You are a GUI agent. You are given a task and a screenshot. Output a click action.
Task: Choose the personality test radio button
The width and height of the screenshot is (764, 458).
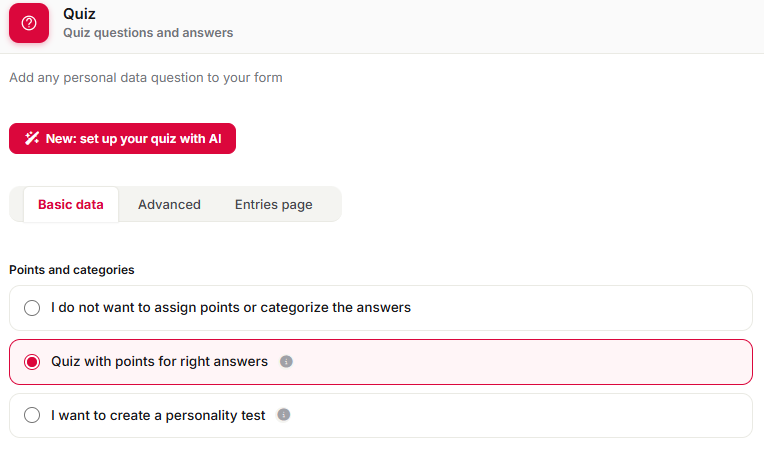click(x=32, y=415)
